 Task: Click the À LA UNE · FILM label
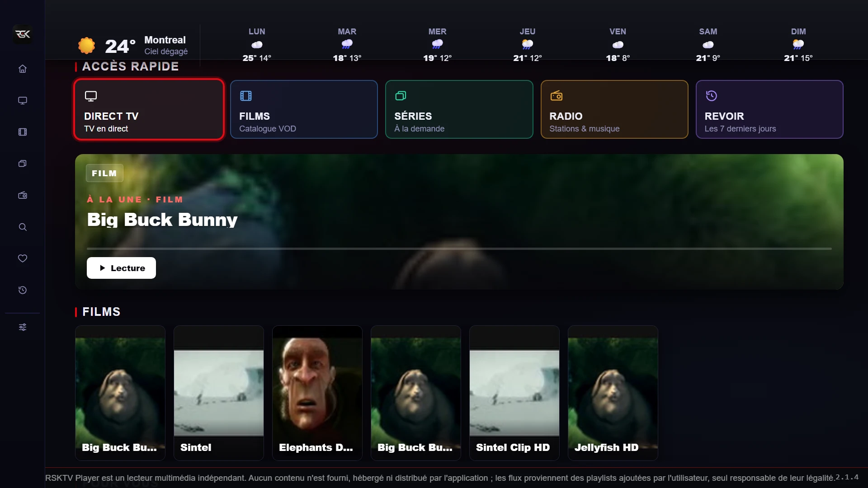(x=135, y=199)
